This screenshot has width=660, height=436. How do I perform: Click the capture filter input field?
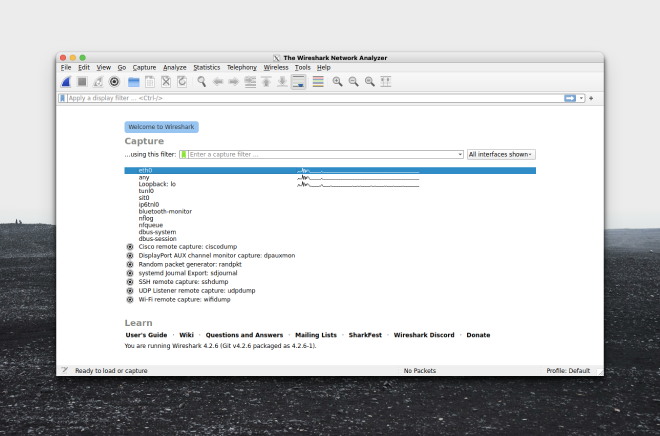click(x=323, y=154)
